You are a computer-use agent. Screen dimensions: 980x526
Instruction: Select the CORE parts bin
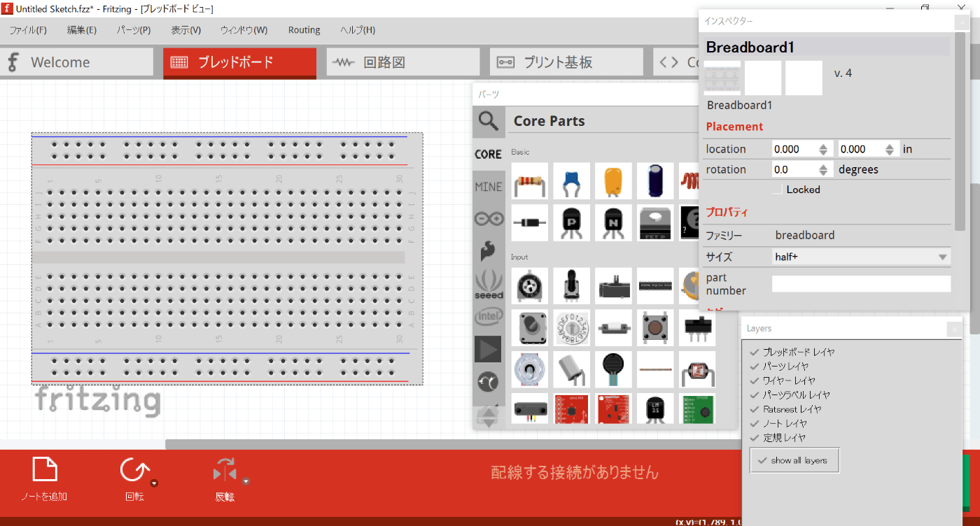488,154
